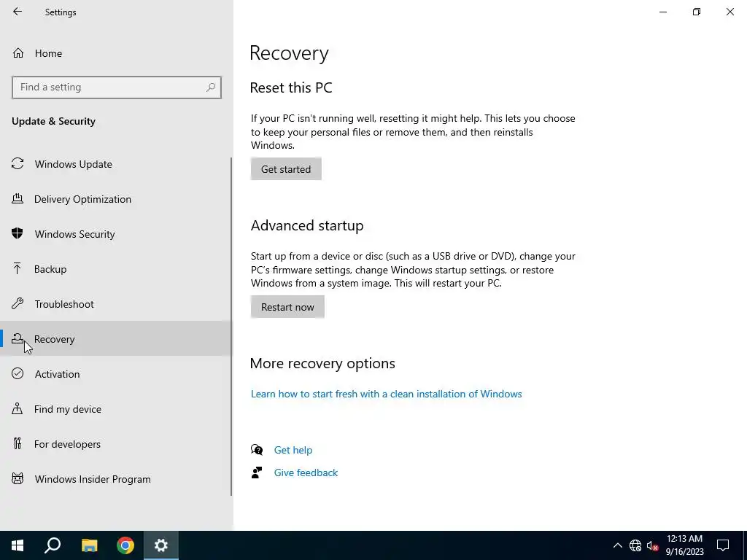Open the Action Center notification icon
This screenshot has height=560, width=747.
click(723, 545)
